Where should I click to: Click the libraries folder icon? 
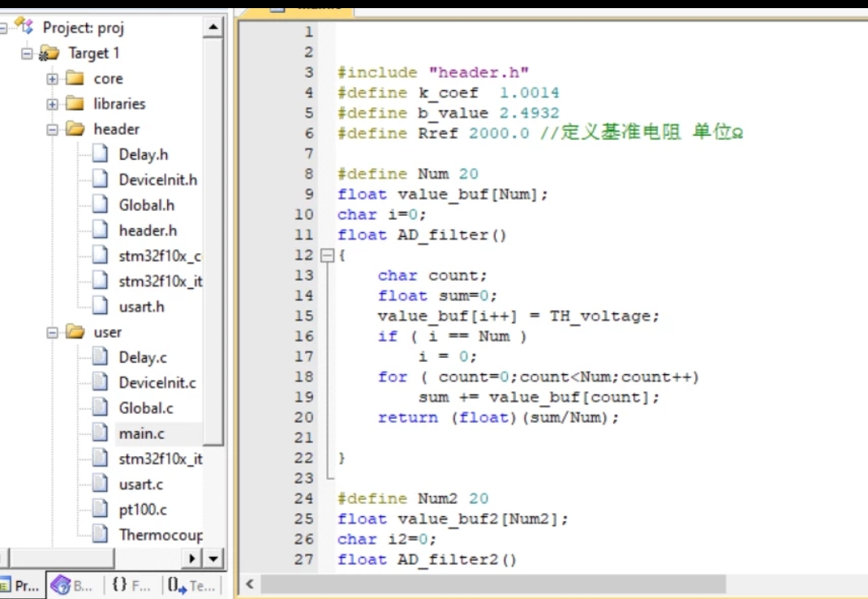[x=75, y=103]
